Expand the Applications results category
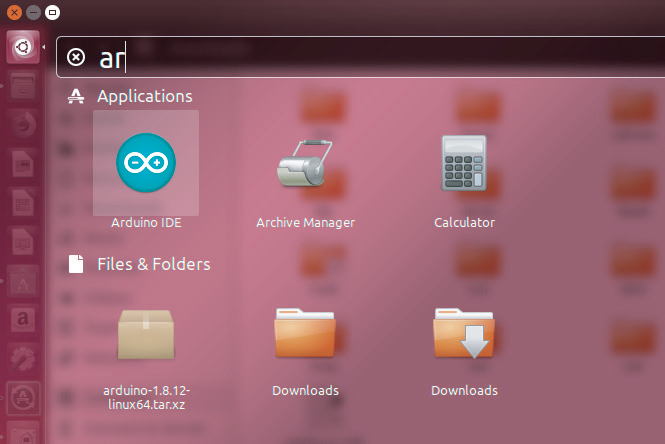Screen dimensions: 665x444 coord(145,96)
